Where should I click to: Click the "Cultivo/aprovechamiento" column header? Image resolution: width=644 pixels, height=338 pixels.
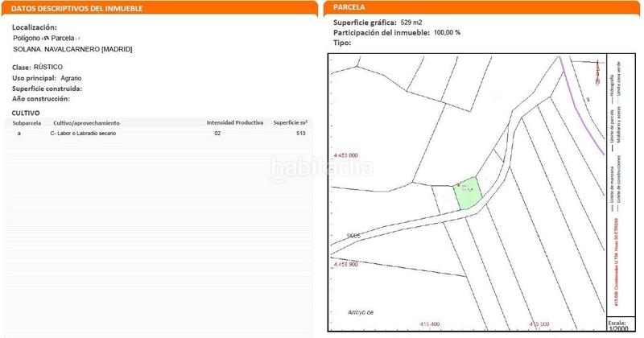[x=86, y=122]
